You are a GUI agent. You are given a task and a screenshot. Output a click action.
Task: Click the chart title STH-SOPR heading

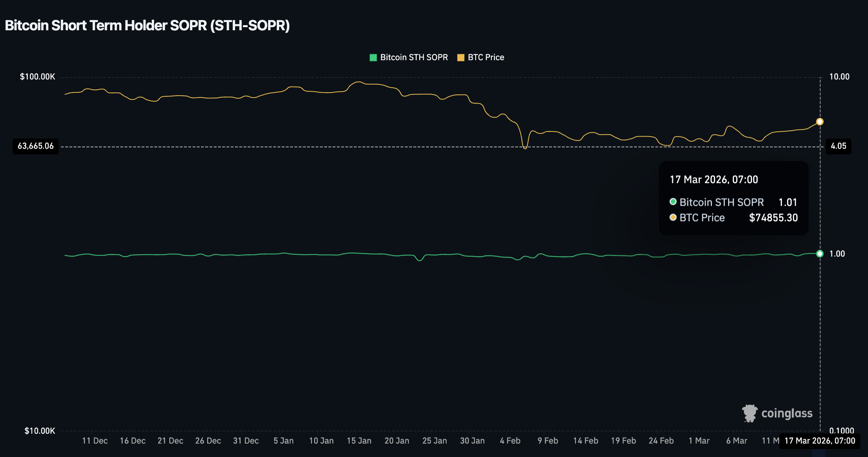(x=147, y=26)
